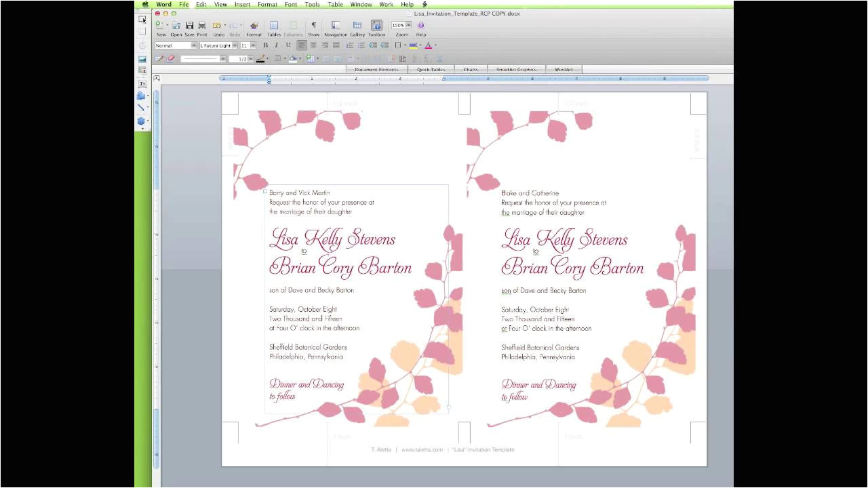Open the Window menu
Image resolution: width=868 pixels, height=488 pixels.
pyautogui.click(x=361, y=4)
